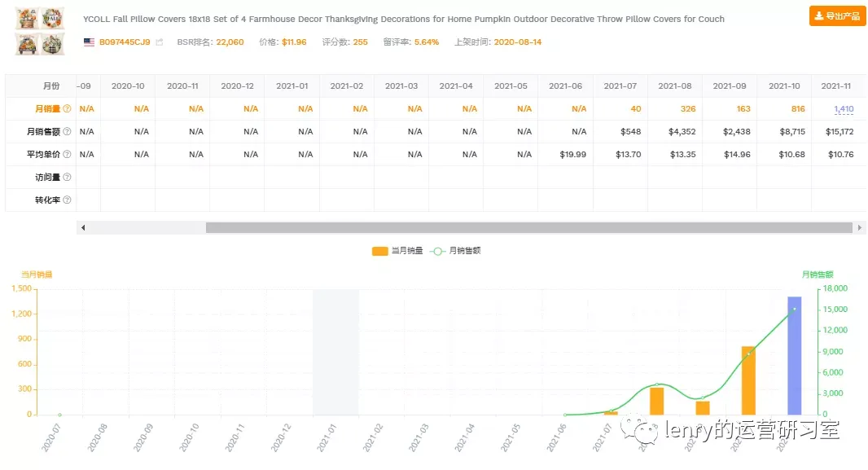The width and height of the screenshot is (868, 470).
Task: Click the 2021-11 column header
Action: point(836,86)
